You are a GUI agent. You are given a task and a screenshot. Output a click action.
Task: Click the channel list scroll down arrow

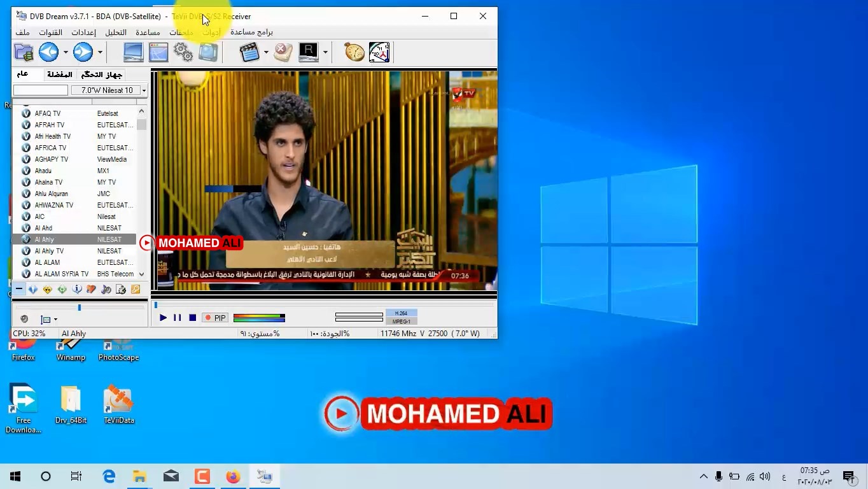point(141,274)
